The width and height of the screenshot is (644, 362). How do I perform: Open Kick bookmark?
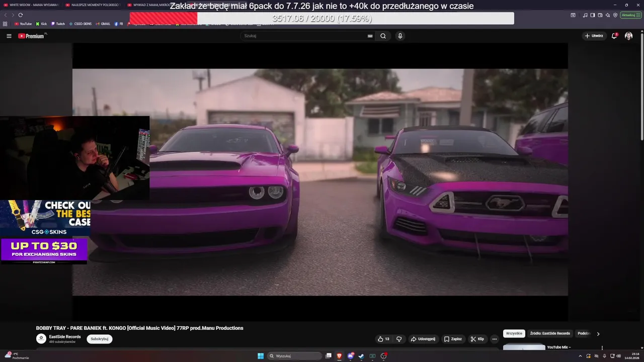coord(41,24)
